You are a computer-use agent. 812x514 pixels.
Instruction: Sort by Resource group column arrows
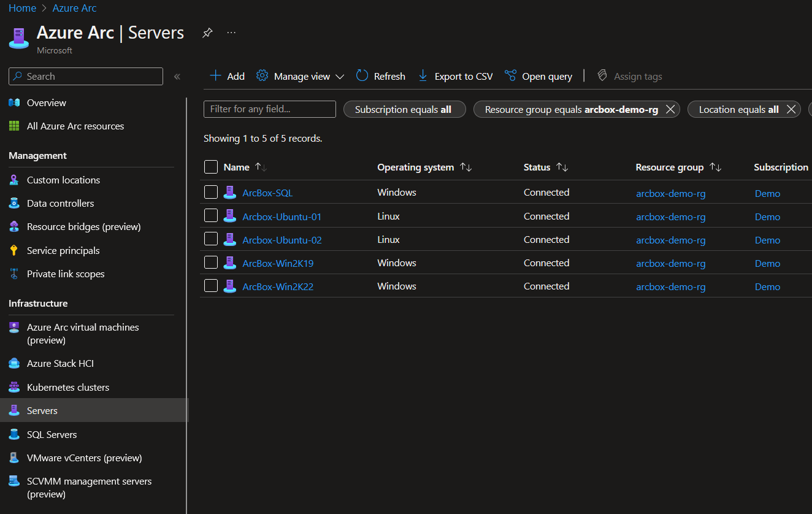[715, 167]
